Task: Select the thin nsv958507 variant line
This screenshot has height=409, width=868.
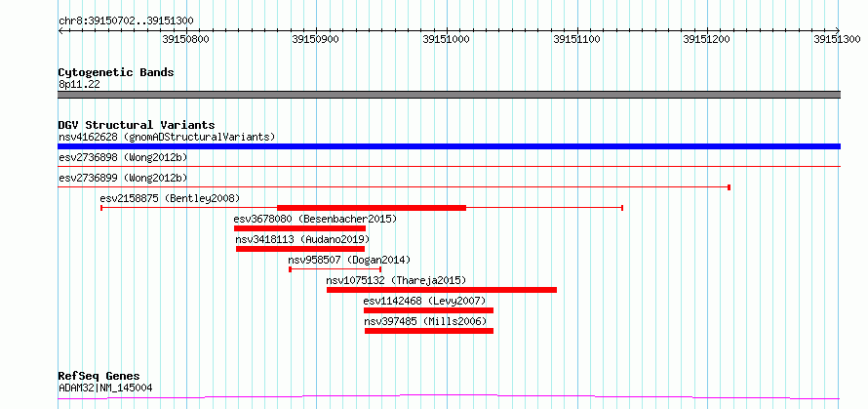Action: tap(335, 269)
